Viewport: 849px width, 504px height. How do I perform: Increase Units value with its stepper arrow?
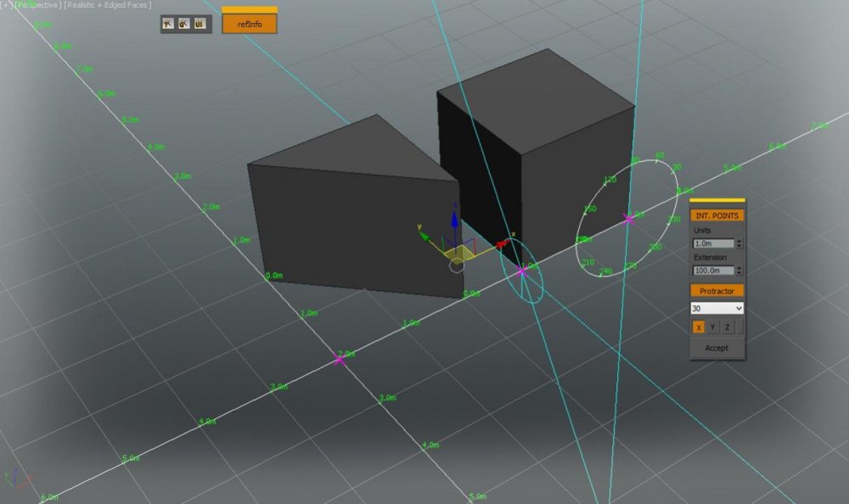[x=739, y=239]
